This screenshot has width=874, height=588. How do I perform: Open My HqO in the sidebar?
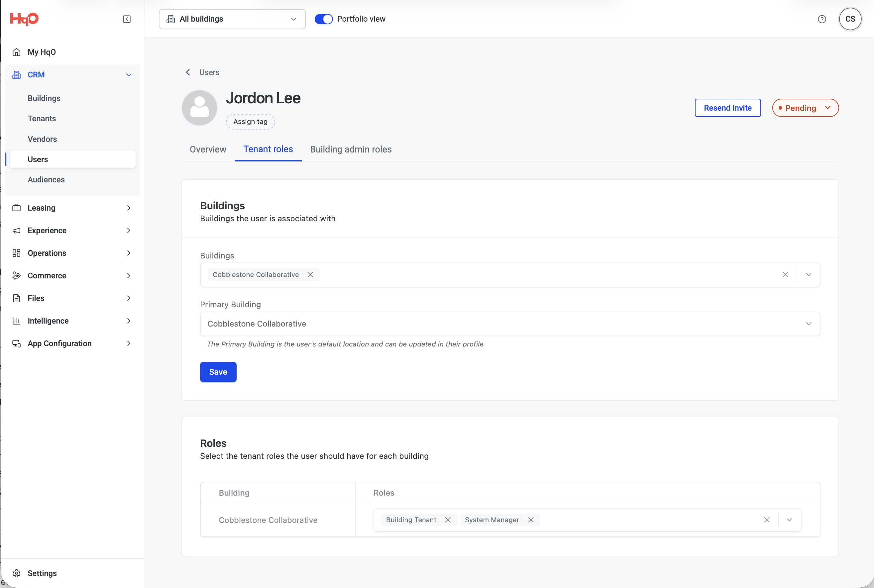point(42,52)
